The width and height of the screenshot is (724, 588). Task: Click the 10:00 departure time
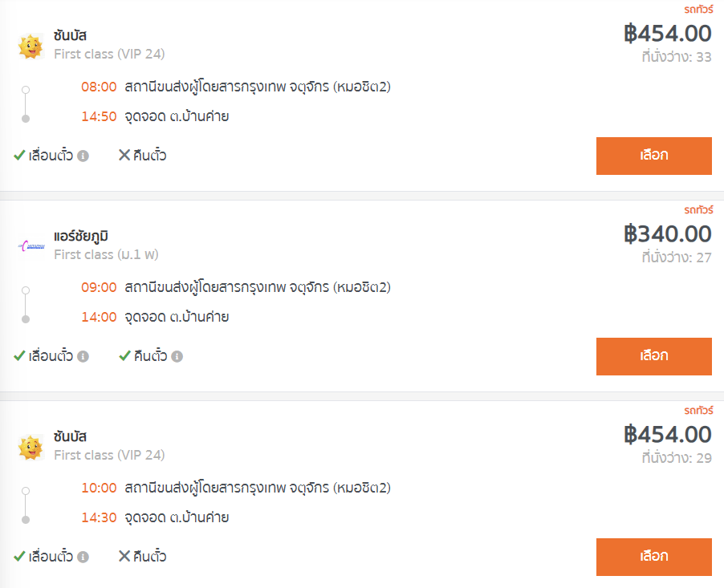tap(99, 488)
